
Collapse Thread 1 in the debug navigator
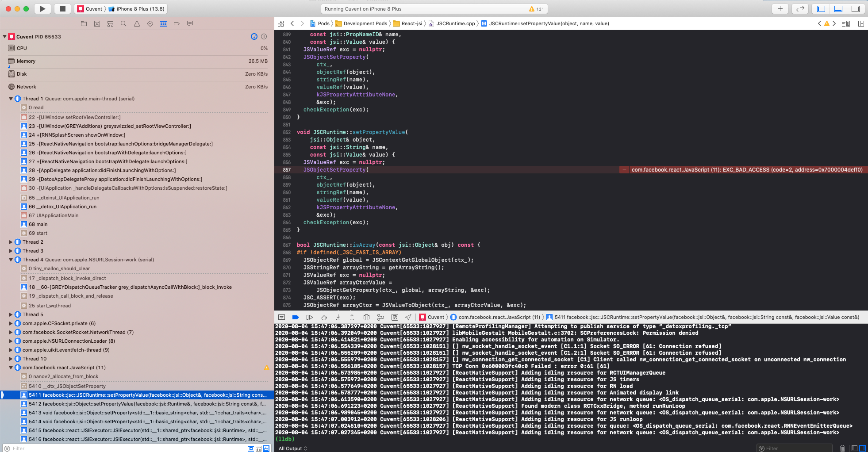(x=11, y=99)
